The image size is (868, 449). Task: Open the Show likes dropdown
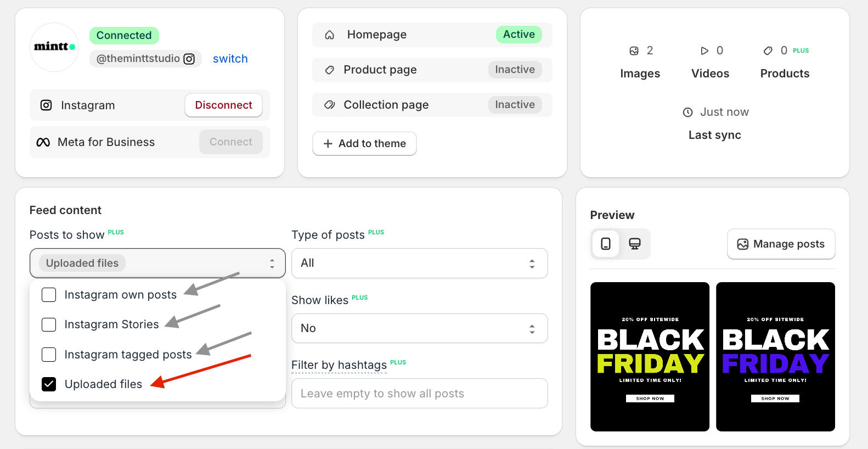(419, 328)
